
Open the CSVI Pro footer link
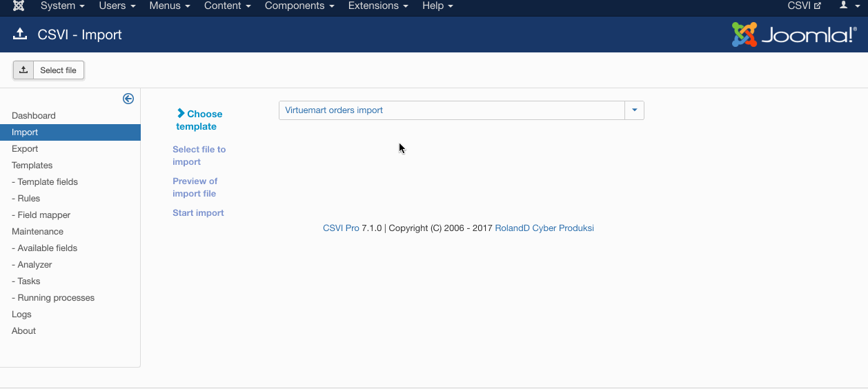click(341, 228)
